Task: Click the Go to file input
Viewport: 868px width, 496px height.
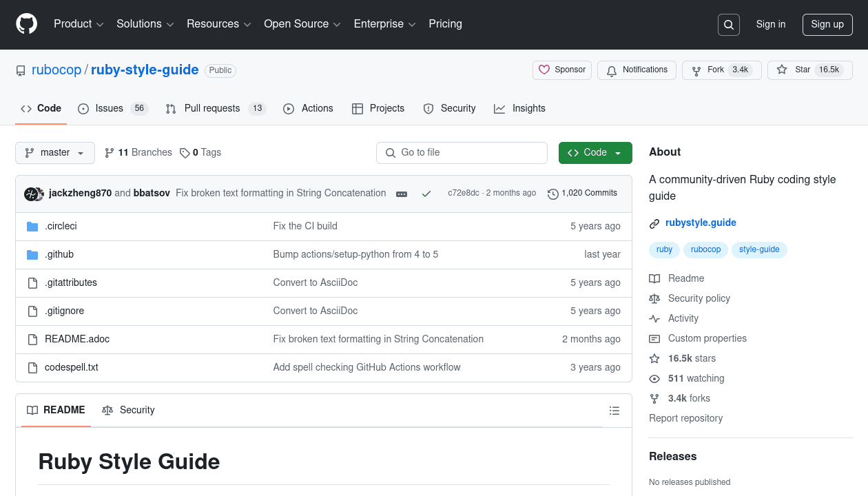Action: pyautogui.click(x=462, y=152)
